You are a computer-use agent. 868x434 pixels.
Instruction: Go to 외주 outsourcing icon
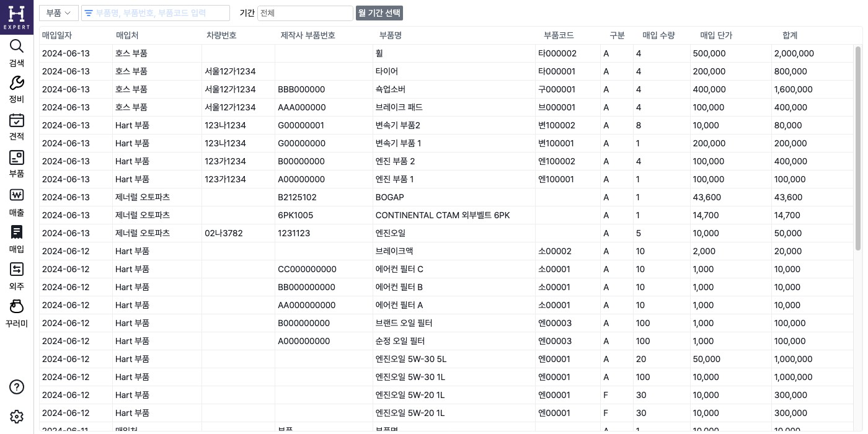[17, 276]
